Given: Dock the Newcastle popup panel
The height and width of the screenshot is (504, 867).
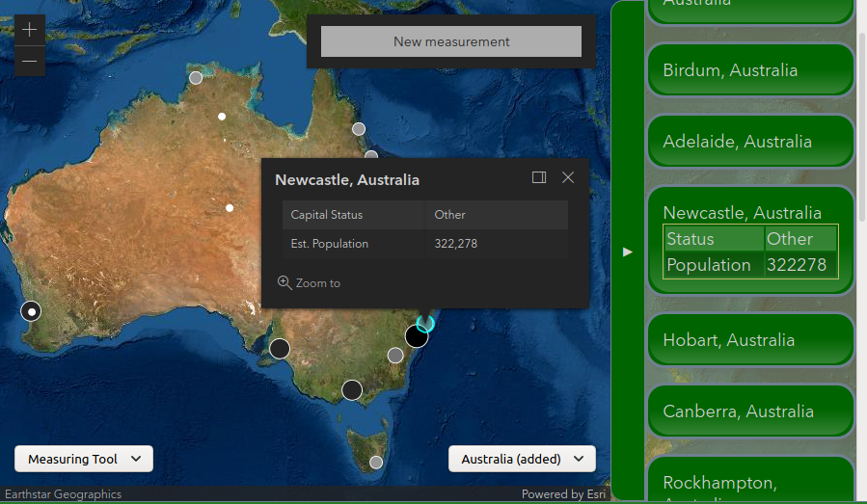Looking at the screenshot, I should point(539,177).
